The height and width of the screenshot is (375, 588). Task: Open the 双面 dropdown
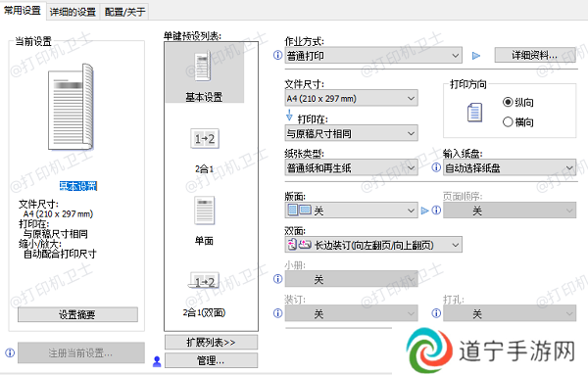point(373,245)
